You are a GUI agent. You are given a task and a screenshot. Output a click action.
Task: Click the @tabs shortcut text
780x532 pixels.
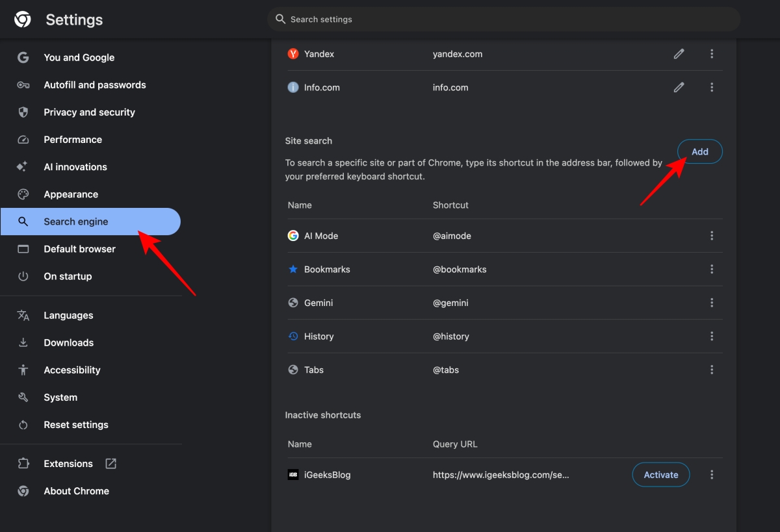[x=446, y=370]
